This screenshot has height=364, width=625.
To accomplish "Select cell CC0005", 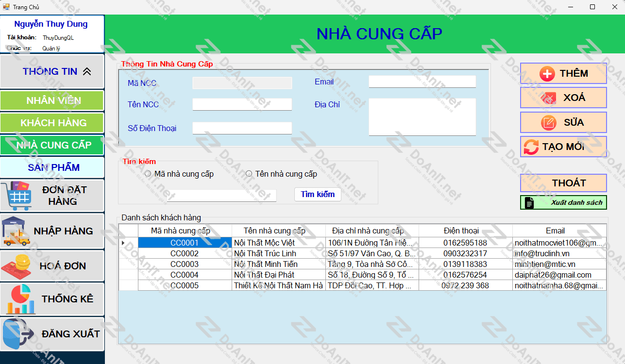I will pyautogui.click(x=185, y=285).
